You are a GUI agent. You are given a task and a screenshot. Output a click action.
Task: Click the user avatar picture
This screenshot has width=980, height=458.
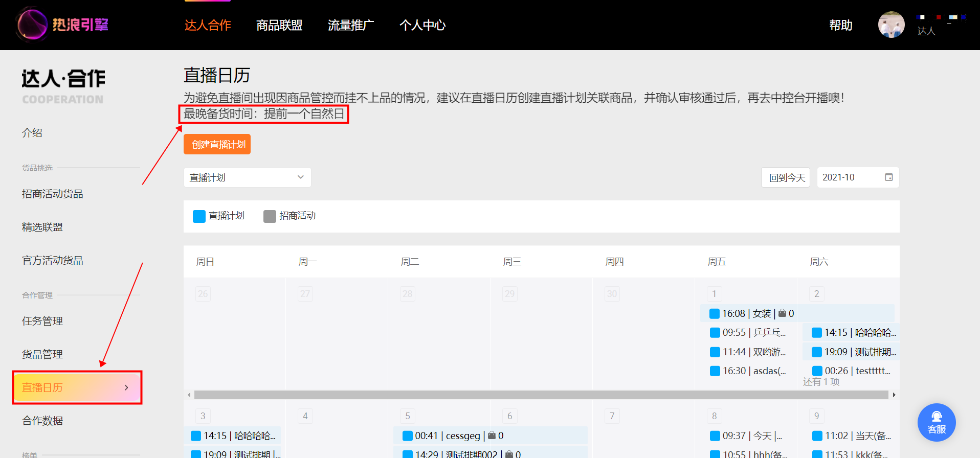(891, 25)
